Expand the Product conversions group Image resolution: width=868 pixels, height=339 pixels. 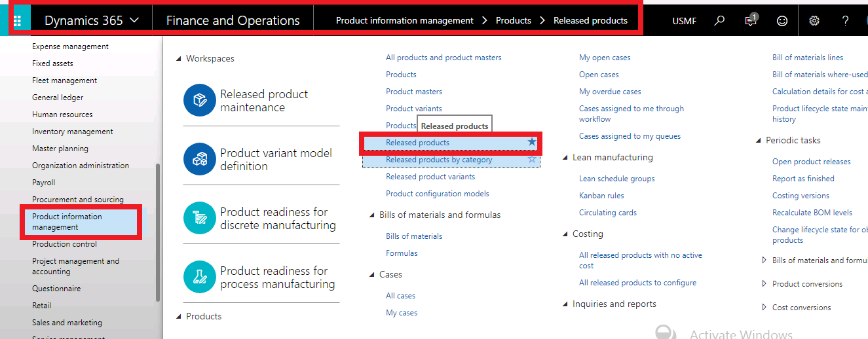[764, 284]
